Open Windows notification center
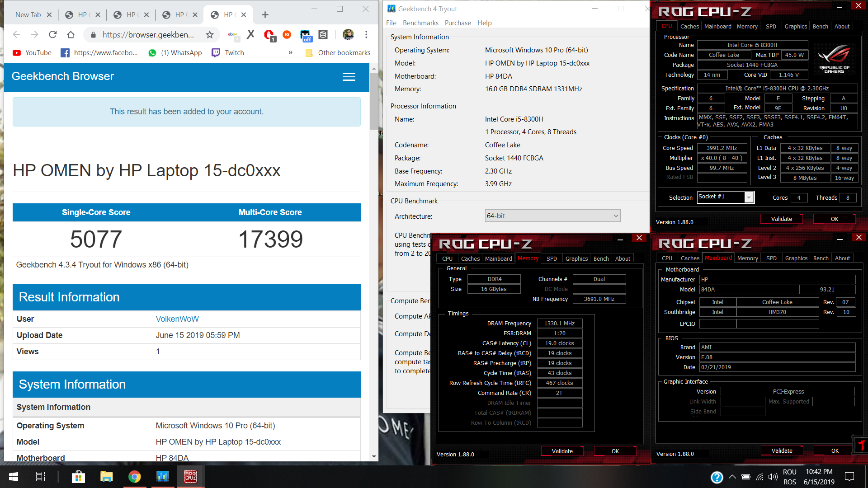The height and width of the screenshot is (488, 868). (x=849, y=477)
